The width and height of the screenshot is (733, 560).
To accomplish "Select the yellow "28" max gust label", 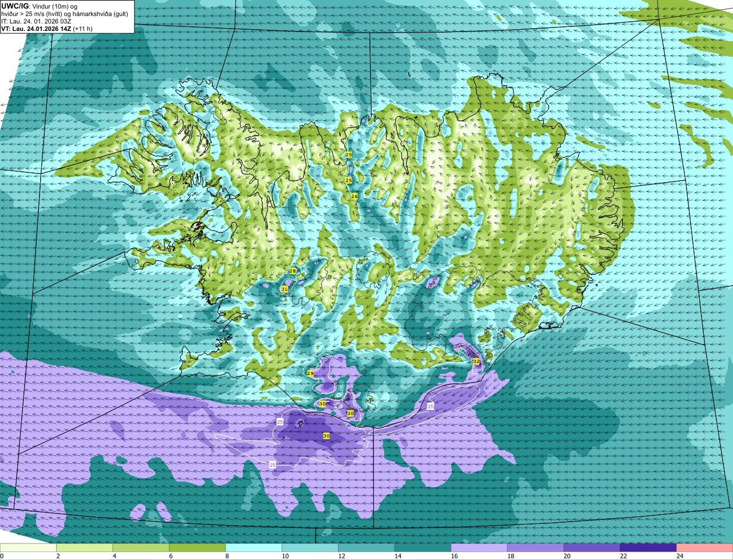I will pyautogui.click(x=293, y=271).
